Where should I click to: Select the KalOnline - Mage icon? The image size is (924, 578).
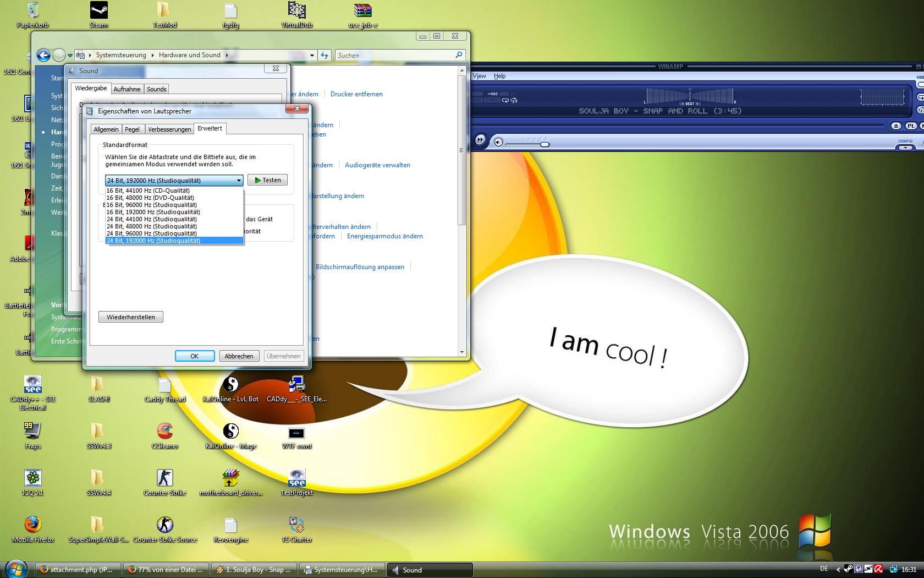point(231,435)
